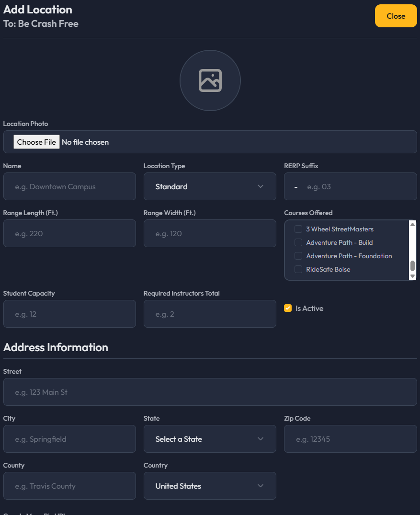Focus the Range Width (Ft.) field
This screenshot has width=420, height=515.
210,233
